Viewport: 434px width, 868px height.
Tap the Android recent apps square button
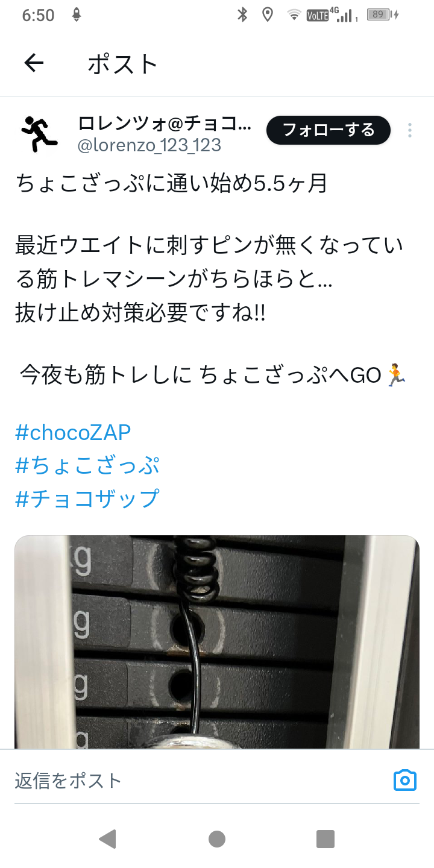point(325,838)
